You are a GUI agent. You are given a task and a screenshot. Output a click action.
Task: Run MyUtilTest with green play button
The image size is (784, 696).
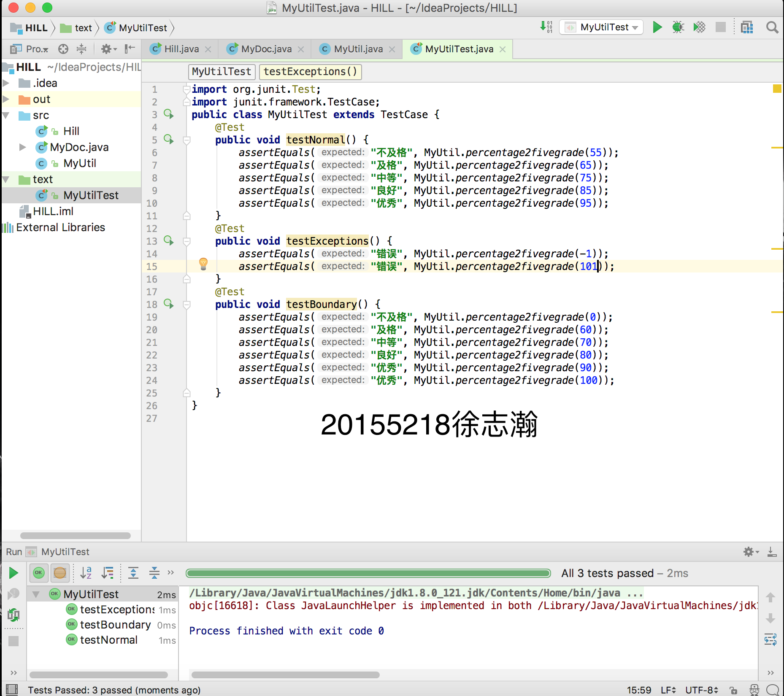pyautogui.click(x=657, y=27)
